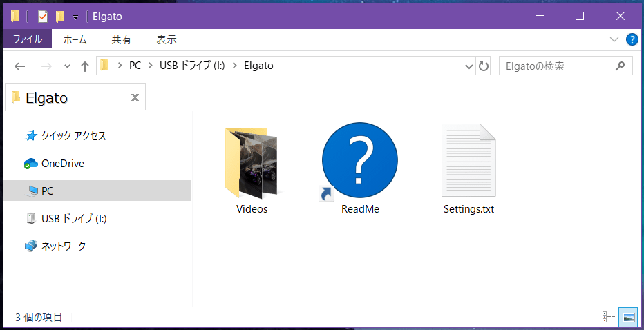Open the recent locations dropdown
644x330 pixels.
pos(67,66)
